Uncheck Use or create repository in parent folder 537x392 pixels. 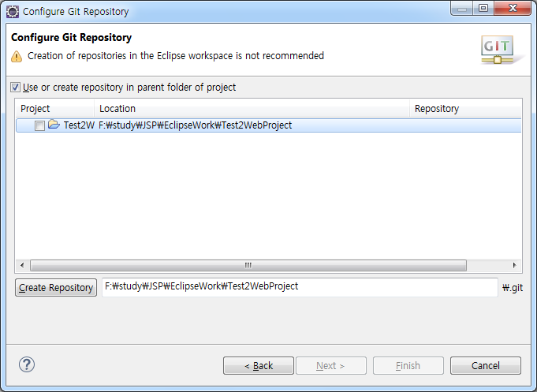15,87
